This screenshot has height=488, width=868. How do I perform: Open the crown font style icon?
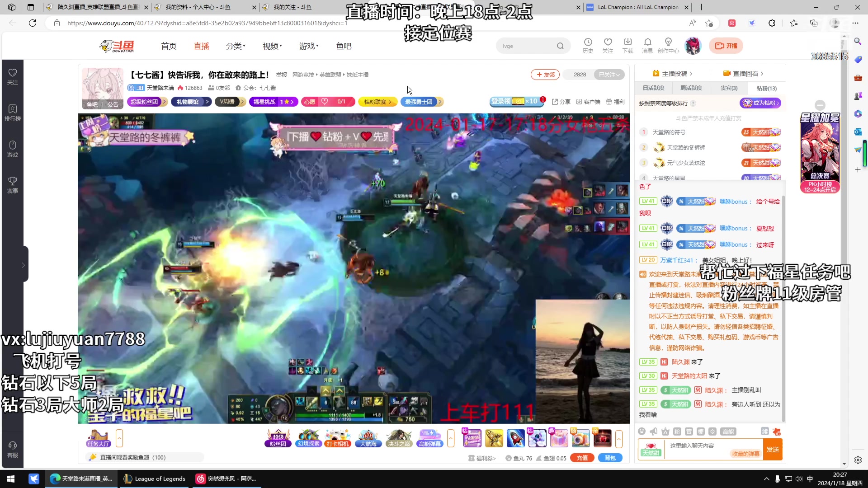coord(665,432)
